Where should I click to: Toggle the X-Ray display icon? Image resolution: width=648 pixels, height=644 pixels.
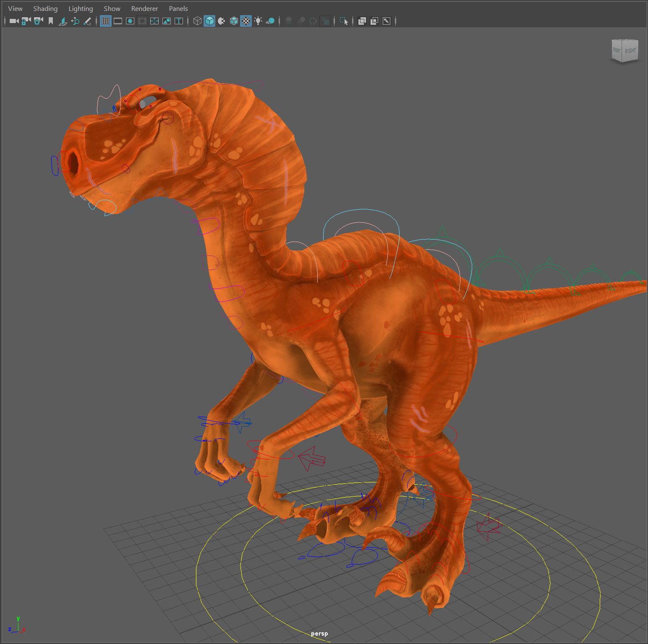pyautogui.click(x=362, y=21)
